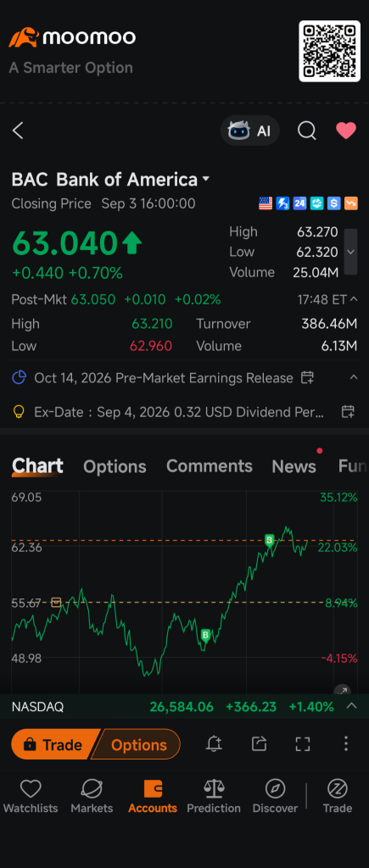Go to Watchlists in bottom navigation
The height and width of the screenshot is (868, 369).
click(31, 797)
